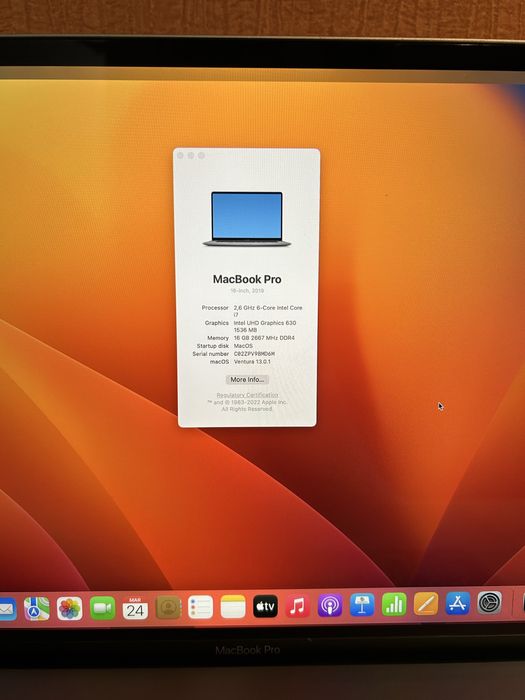Click the 'Intel UHD Graphics 630' text
This screenshot has width=525, height=700.
tap(265, 322)
